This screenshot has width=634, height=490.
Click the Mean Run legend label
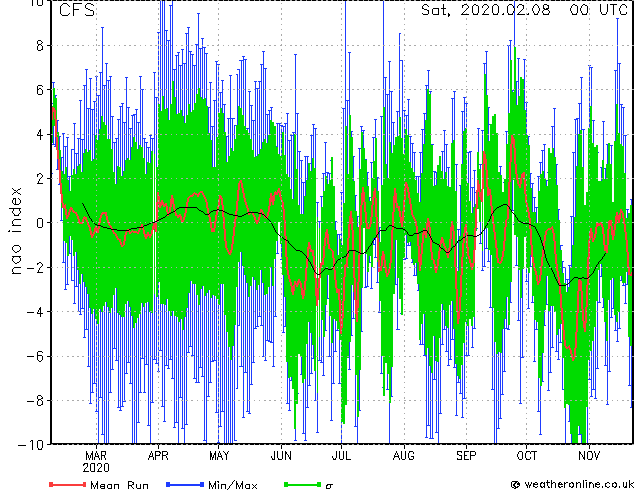click(x=119, y=485)
